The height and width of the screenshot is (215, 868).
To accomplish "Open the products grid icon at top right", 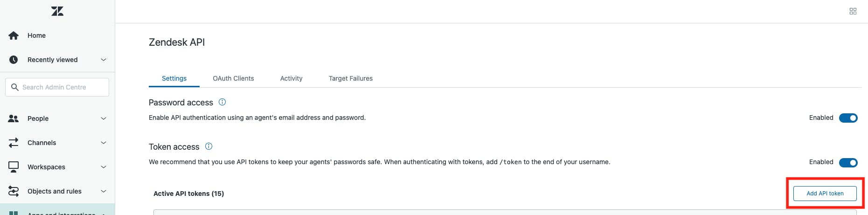I will 853,11.
